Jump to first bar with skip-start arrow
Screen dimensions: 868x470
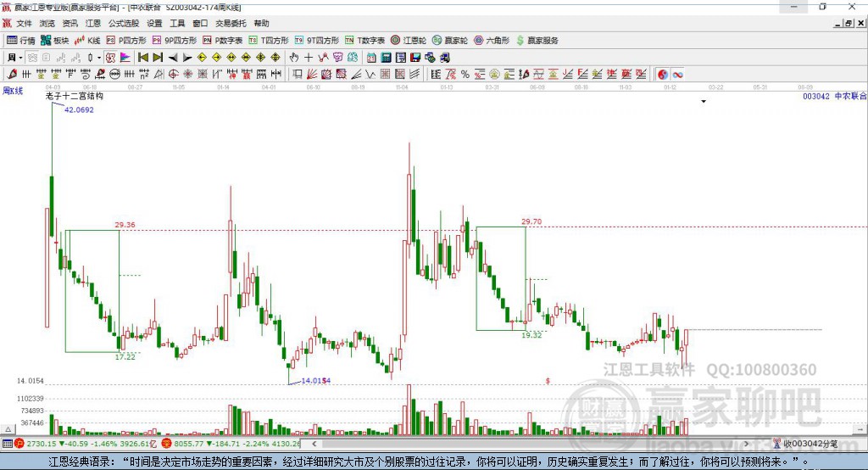[x=142, y=58]
